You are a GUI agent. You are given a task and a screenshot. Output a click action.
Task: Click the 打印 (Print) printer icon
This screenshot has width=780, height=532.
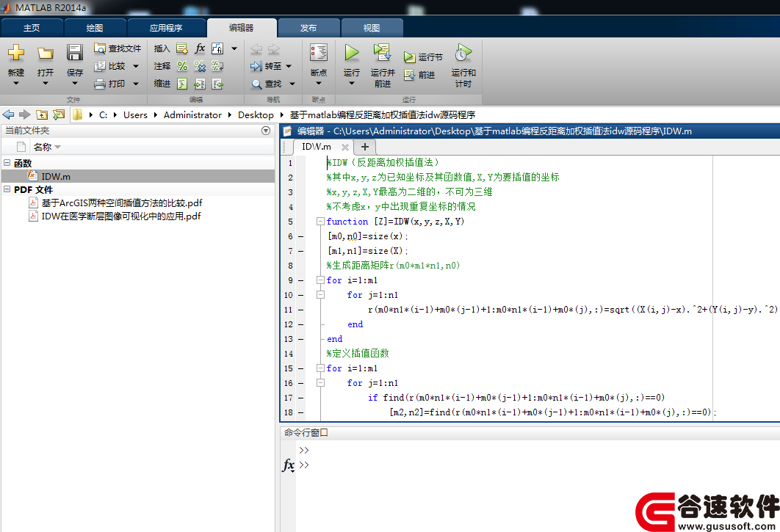[99, 84]
